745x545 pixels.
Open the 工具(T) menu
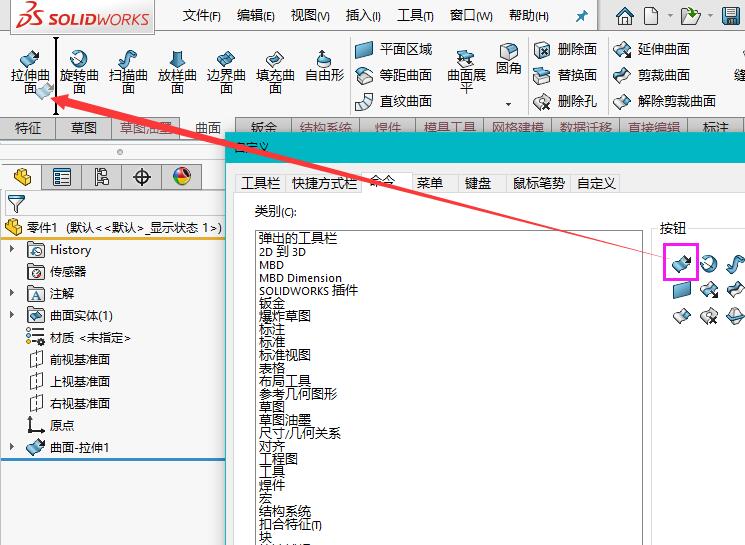415,16
